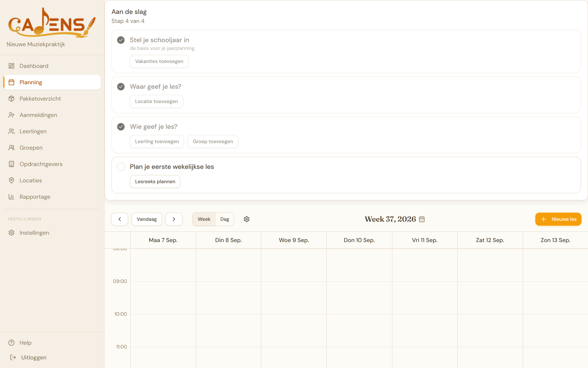Click the Stap 4 van 4 text
The image size is (588, 368).
(128, 21)
